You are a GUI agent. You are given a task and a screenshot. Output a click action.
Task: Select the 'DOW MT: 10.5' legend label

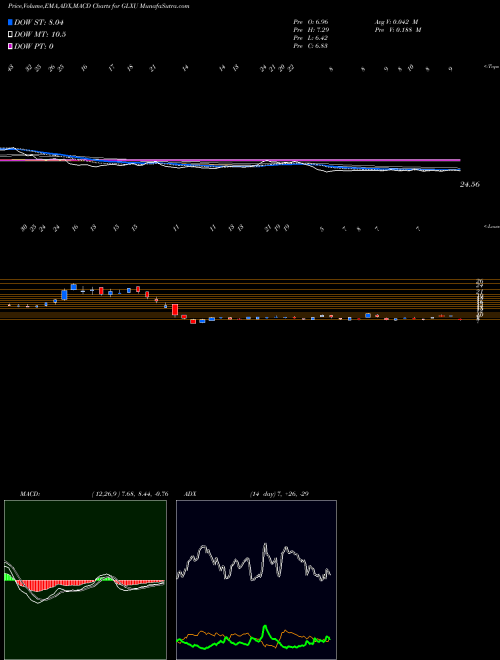(40, 35)
